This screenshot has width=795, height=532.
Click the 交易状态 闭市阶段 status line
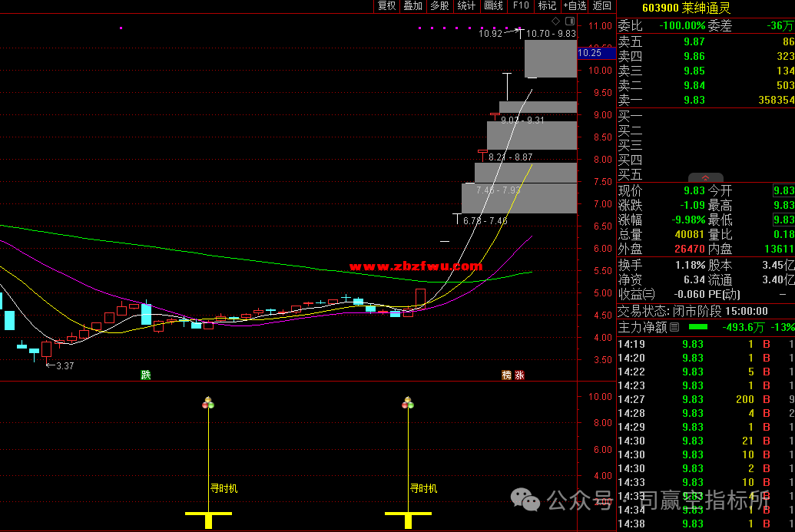[x=693, y=311]
